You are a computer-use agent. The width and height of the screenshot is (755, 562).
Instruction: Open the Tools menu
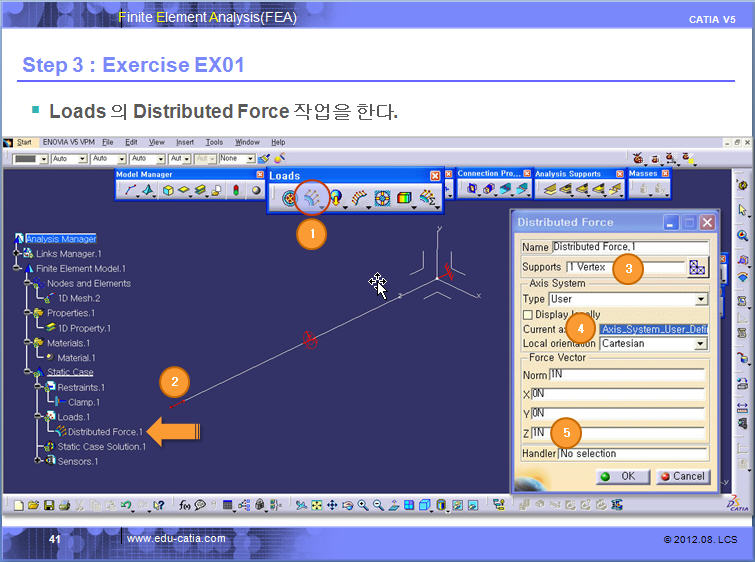click(214, 142)
